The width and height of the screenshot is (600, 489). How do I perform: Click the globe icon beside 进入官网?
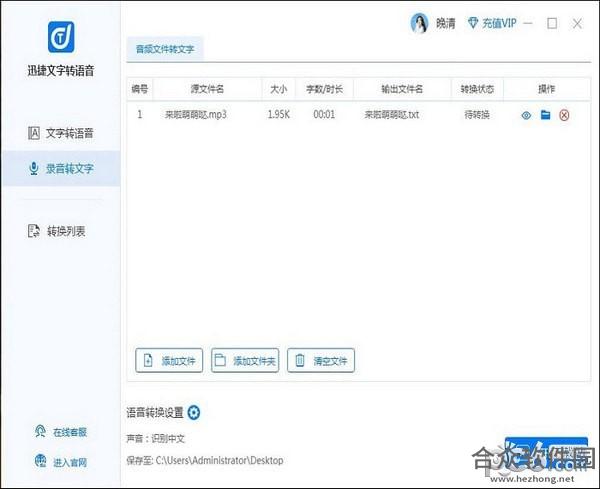point(40,461)
